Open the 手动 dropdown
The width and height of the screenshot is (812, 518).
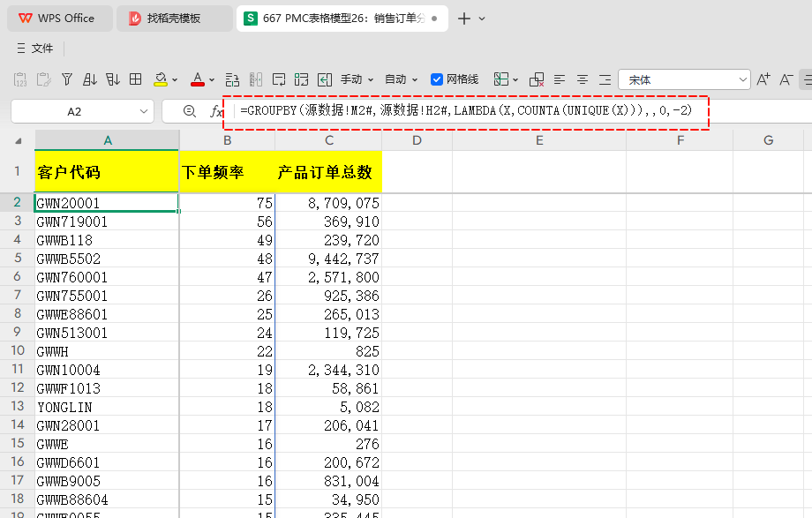point(357,79)
